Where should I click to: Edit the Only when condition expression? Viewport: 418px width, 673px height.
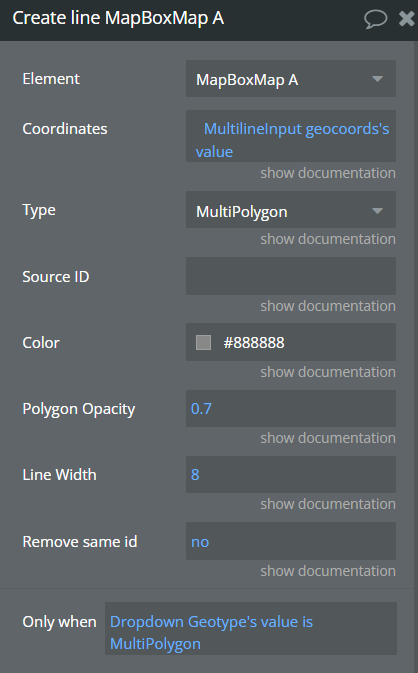pos(251,628)
